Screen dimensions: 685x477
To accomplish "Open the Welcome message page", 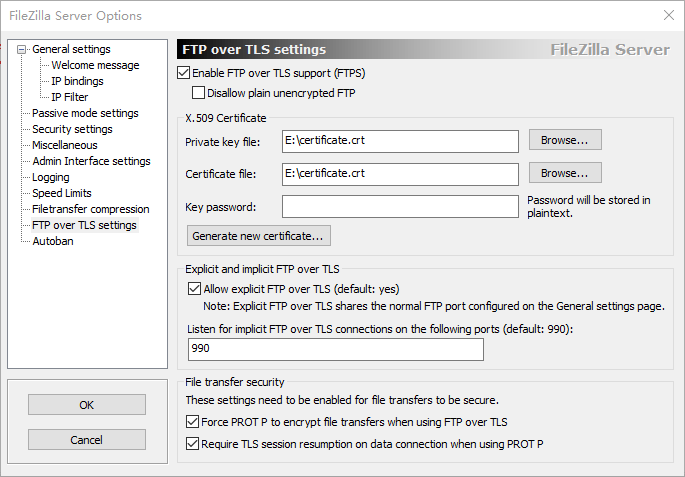I will (x=95, y=65).
